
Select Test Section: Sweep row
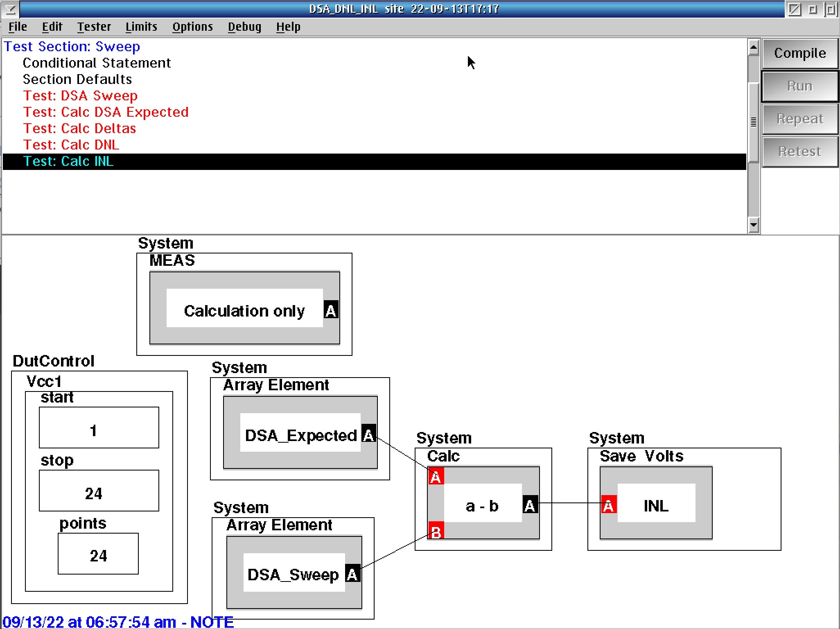374,47
